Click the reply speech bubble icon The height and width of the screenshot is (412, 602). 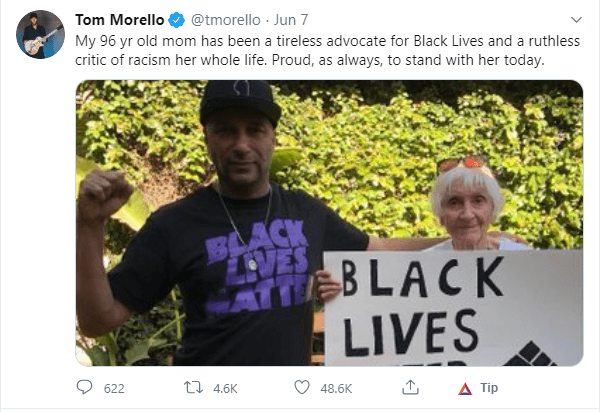pyautogui.click(x=84, y=387)
